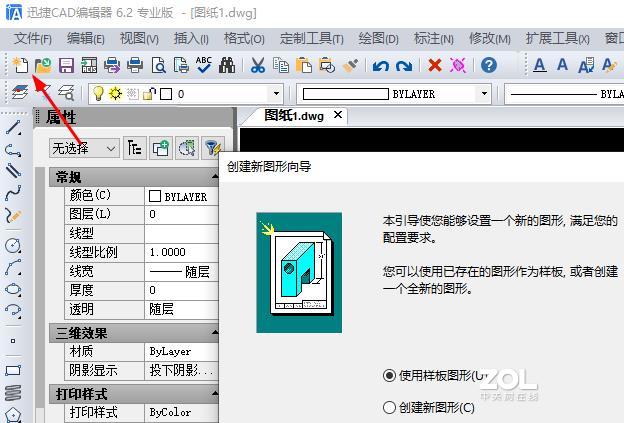Click the 颜色(C) BYLAYER color swatch
This screenshot has width=624, height=423.
(155, 196)
